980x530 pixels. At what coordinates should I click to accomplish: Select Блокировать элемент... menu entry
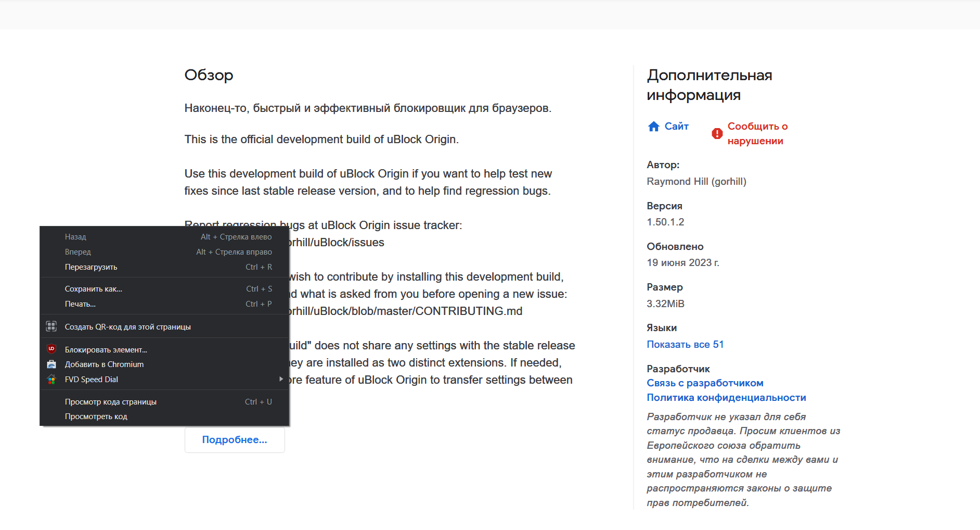pyautogui.click(x=164, y=349)
